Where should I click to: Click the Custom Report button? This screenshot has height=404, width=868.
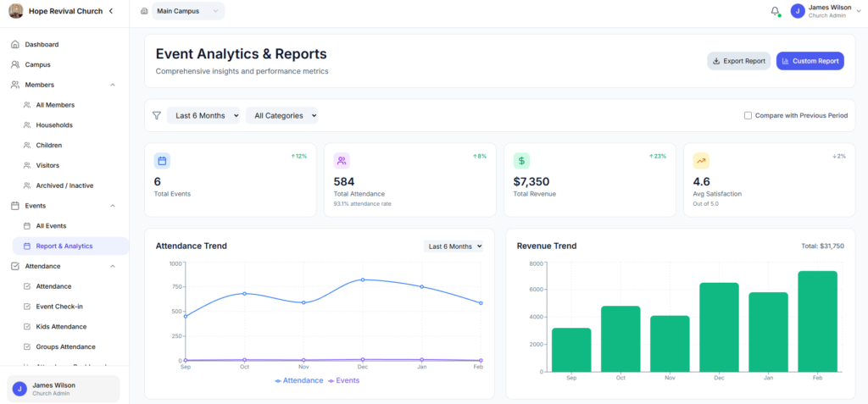coord(810,62)
